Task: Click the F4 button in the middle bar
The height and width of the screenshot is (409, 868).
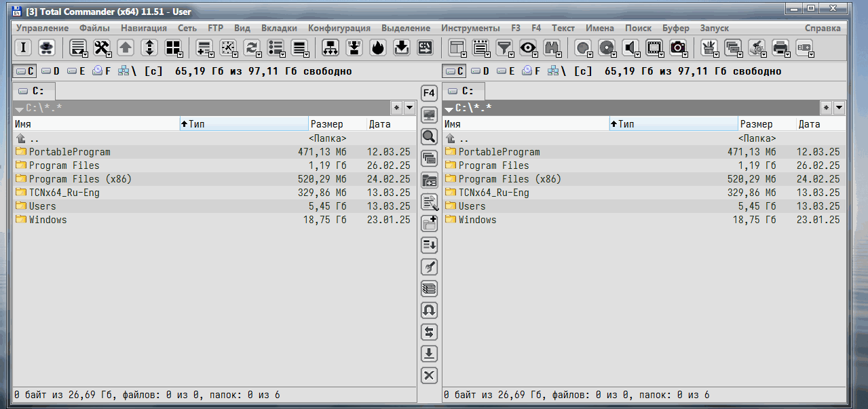Action: 429,93
